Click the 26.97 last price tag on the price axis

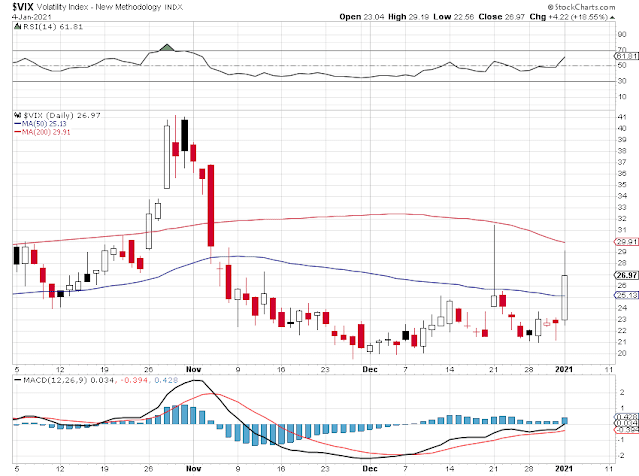click(x=626, y=275)
